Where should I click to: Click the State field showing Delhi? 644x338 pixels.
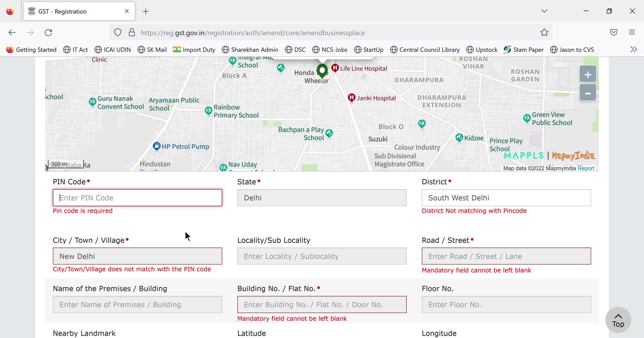point(322,198)
